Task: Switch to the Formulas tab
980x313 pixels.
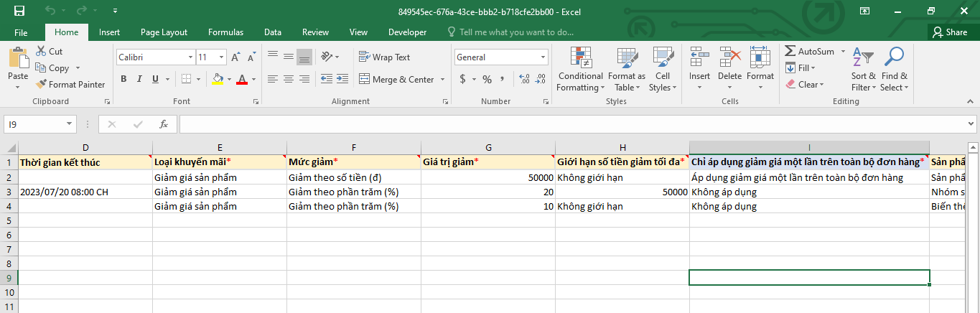Action: [x=225, y=32]
